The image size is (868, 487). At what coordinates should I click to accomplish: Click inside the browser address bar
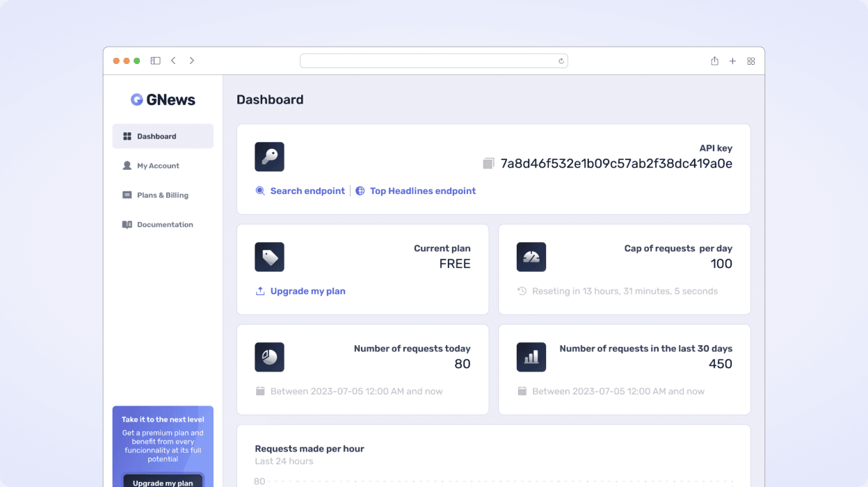point(433,61)
